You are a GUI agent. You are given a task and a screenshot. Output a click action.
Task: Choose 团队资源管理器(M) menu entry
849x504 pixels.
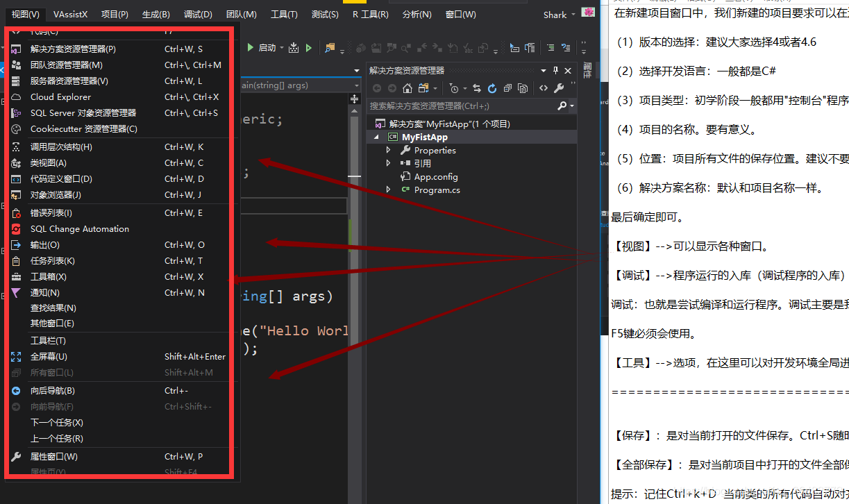[x=123, y=65]
